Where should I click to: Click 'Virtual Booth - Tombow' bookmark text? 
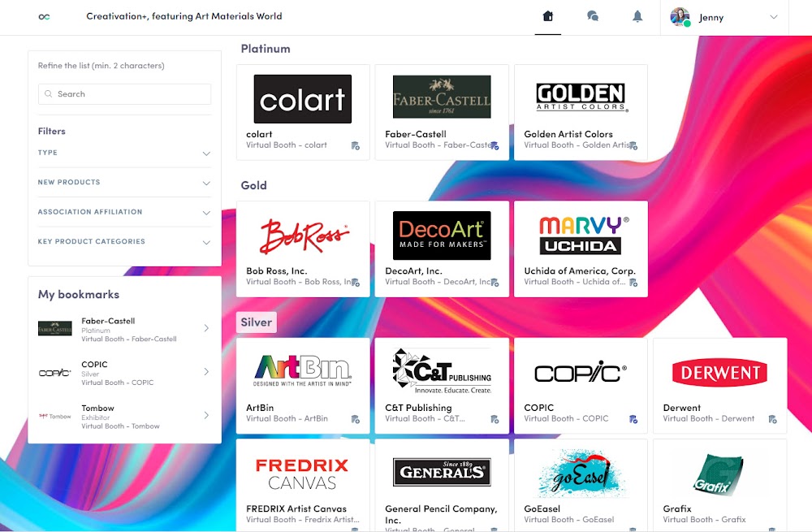coord(120,426)
